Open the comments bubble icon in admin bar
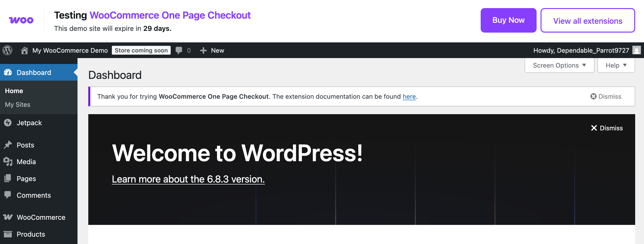The image size is (644, 244). [179, 50]
